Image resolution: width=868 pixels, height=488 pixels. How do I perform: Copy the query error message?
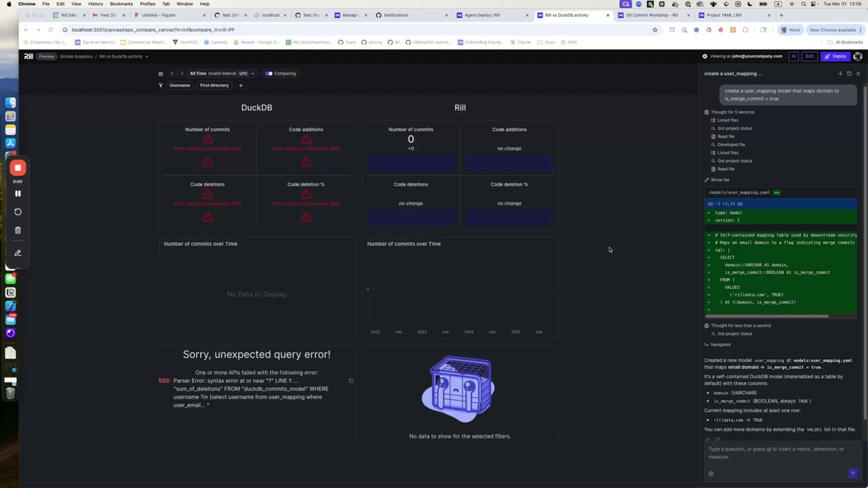[351, 381]
